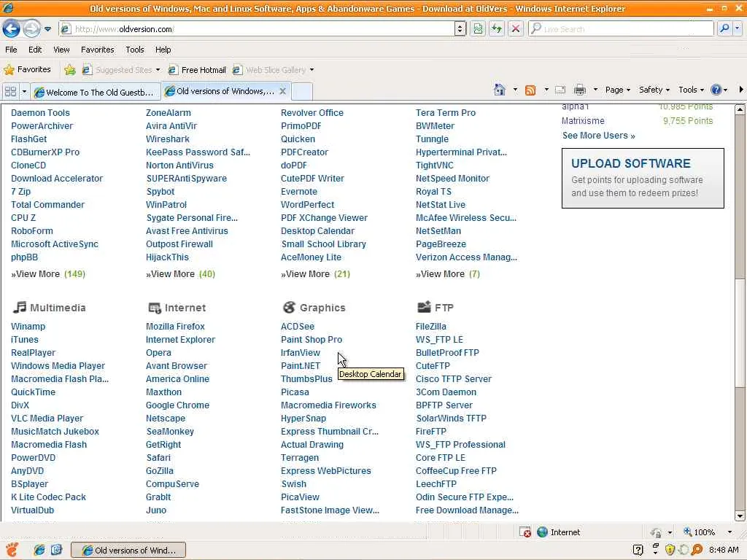Click View More (7) link

point(448,274)
